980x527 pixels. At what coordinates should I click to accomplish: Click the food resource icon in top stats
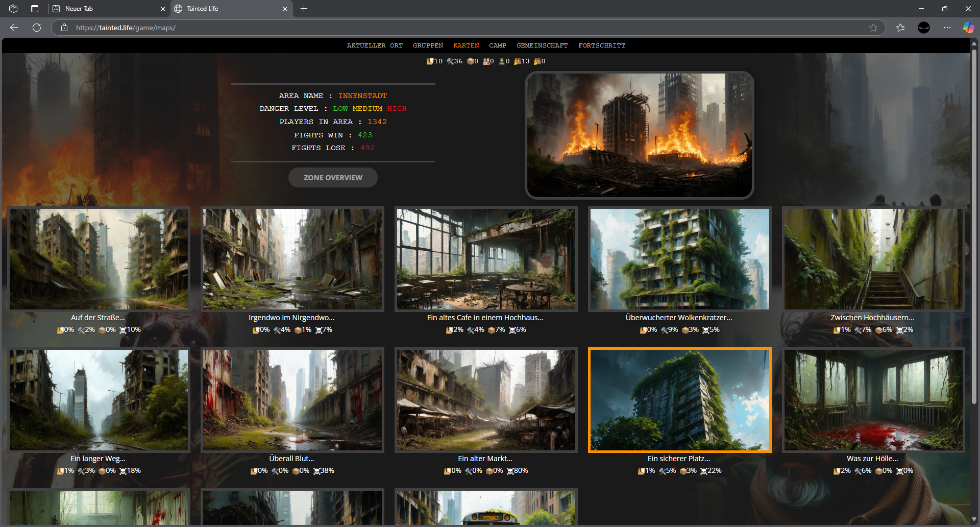430,61
